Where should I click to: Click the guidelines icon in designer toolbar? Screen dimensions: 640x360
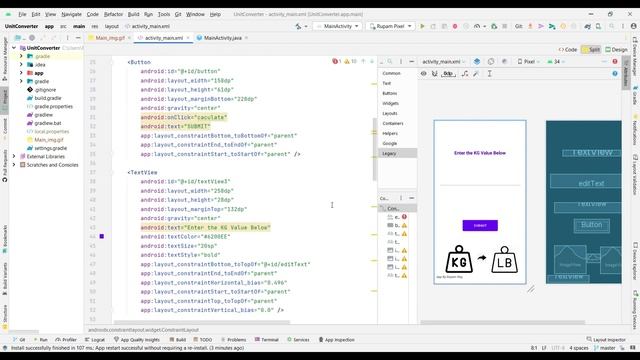[x=489, y=73]
